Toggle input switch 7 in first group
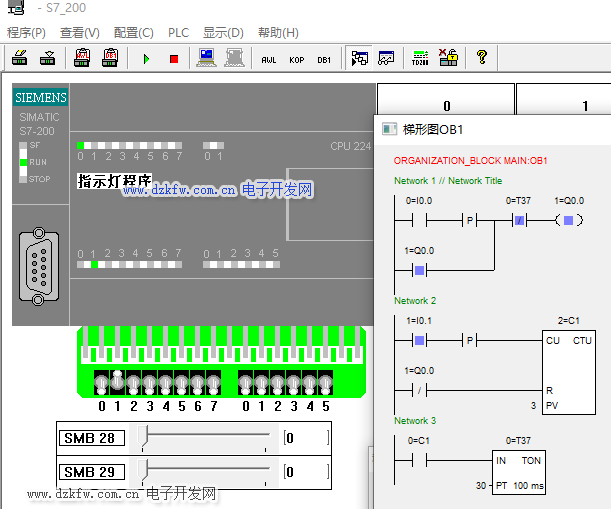 tap(213, 384)
